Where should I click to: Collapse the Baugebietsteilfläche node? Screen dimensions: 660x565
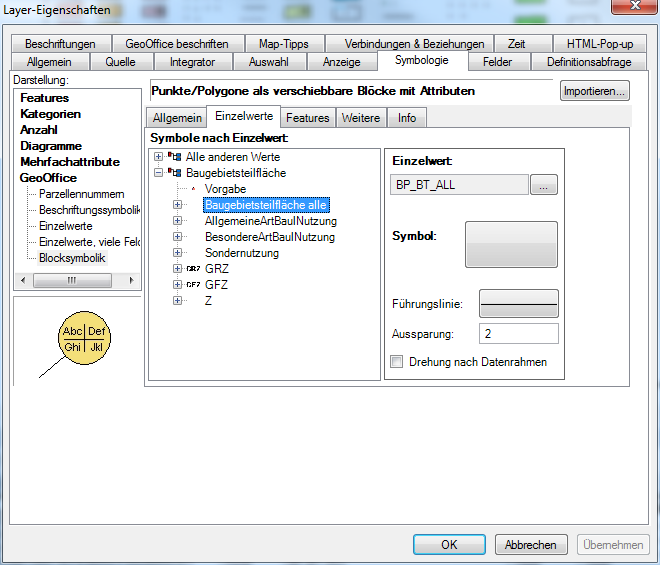click(x=159, y=173)
